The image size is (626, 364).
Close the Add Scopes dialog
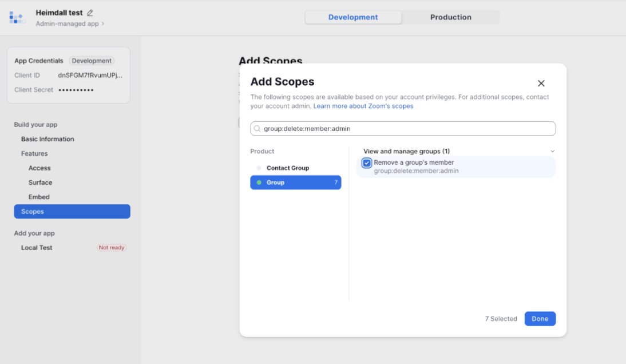pyautogui.click(x=541, y=83)
